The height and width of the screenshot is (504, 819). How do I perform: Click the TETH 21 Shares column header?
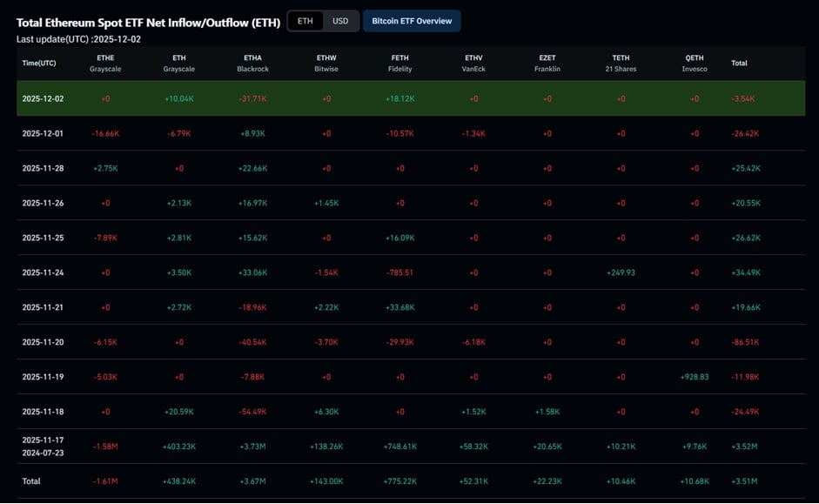[621, 63]
